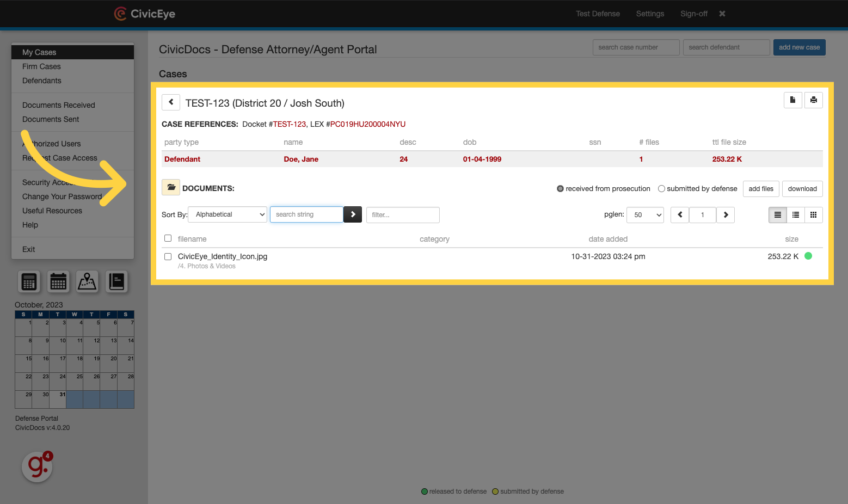Switch to the bulleted list view
The image size is (848, 504).
(x=796, y=215)
